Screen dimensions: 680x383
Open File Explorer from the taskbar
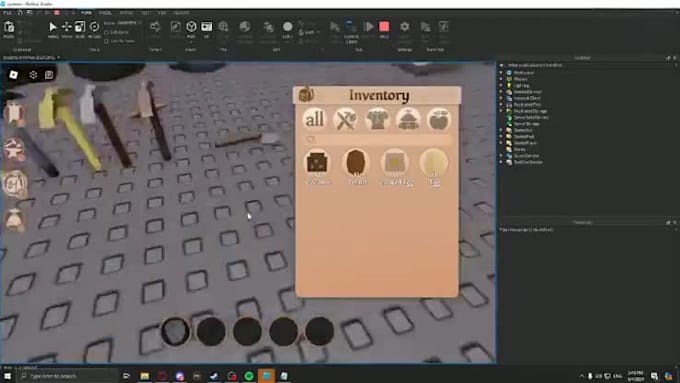[x=144, y=376]
